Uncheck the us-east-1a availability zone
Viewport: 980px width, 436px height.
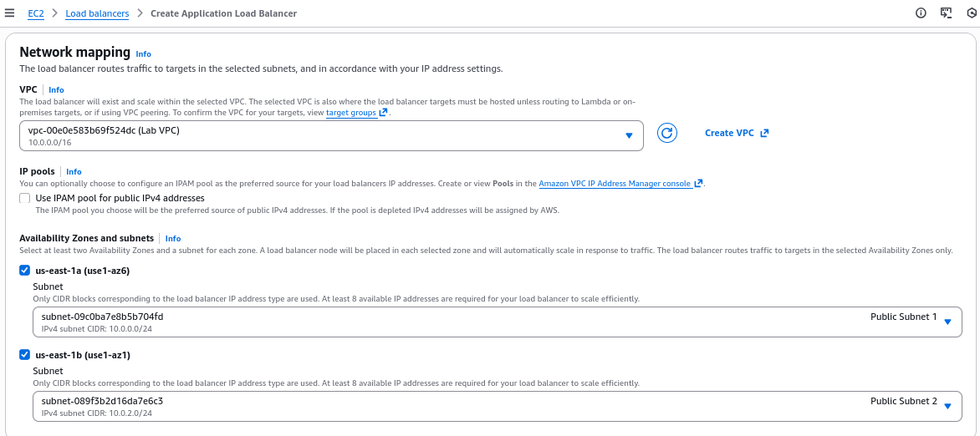(25, 271)
